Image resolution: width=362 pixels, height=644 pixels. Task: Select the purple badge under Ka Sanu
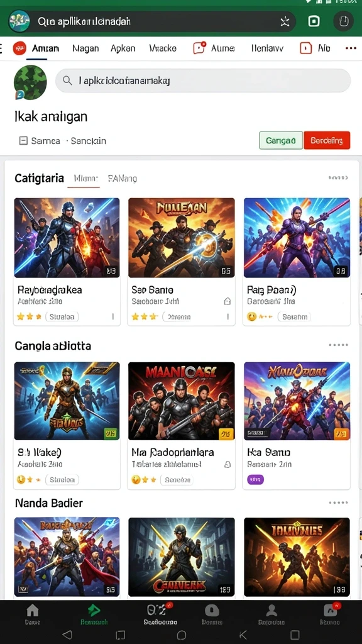[255, 479]
